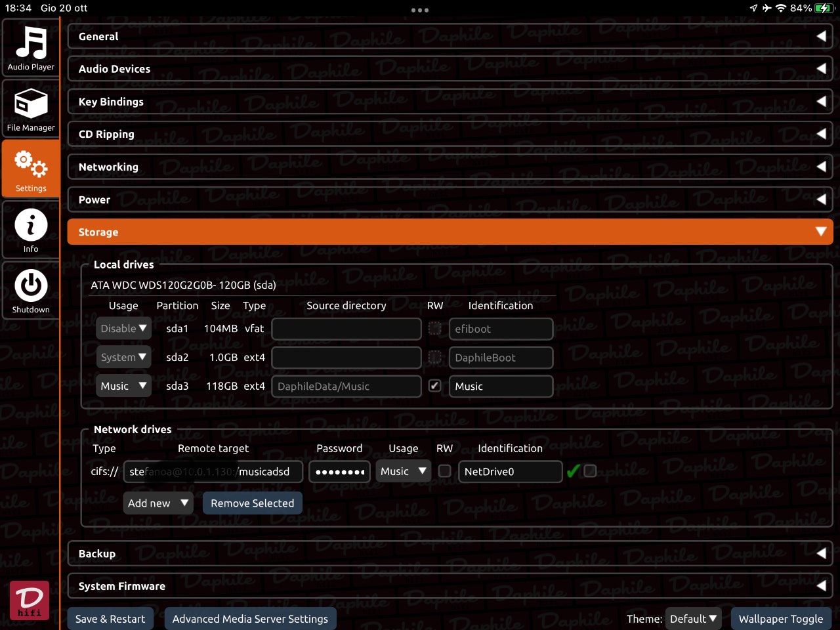Open the Add new dropdown

tap(158, 503)
